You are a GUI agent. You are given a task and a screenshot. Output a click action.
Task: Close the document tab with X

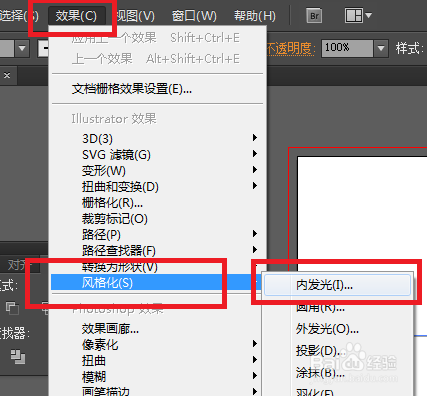point(7,76)
